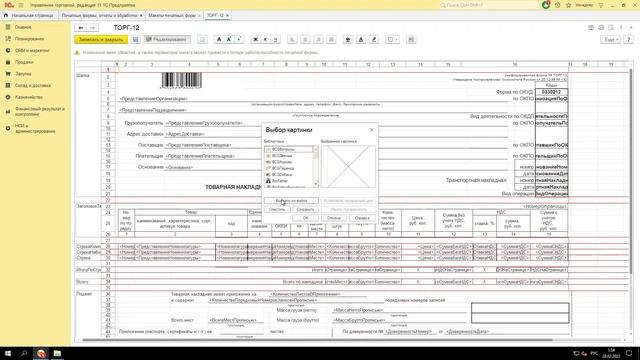Select the '<МассаГрузаНеттоПрописью>' cell
The height and width of the screenshot is (360, 640).
tap(358, 310)
